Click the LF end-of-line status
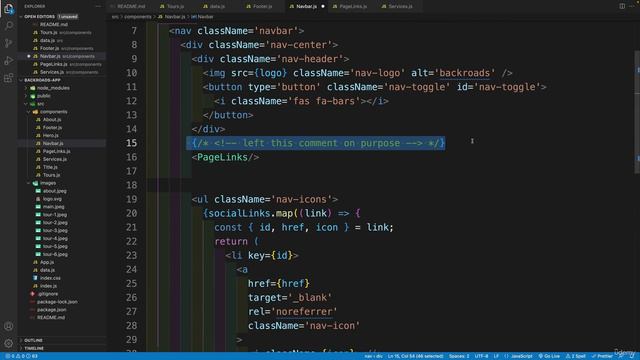Screen dimensions: 640x360 pos(496,356)
